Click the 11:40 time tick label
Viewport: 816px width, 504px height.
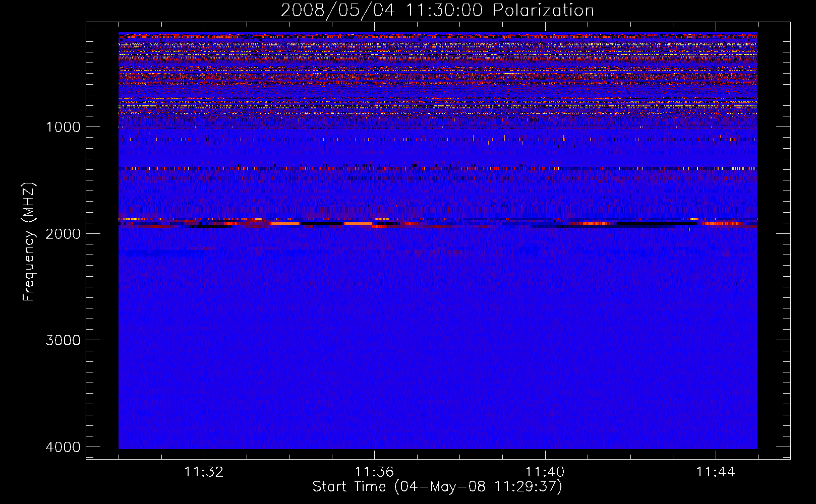(545, 472)
